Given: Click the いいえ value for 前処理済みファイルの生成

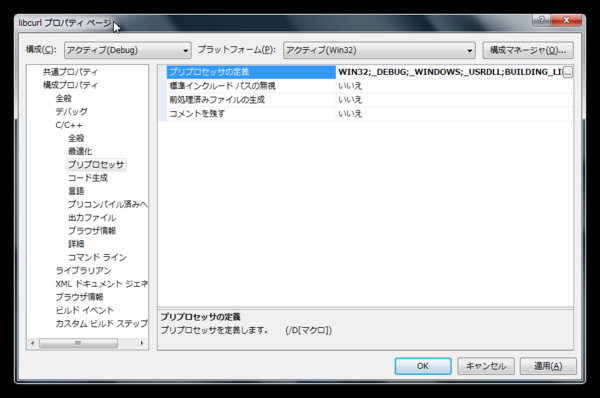Looking at the screenshot, I should (x=455, y=100).
